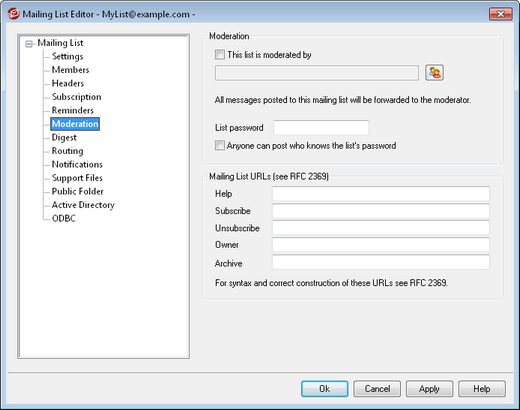
Task: Open the Digest settings page
Action: 64,137
